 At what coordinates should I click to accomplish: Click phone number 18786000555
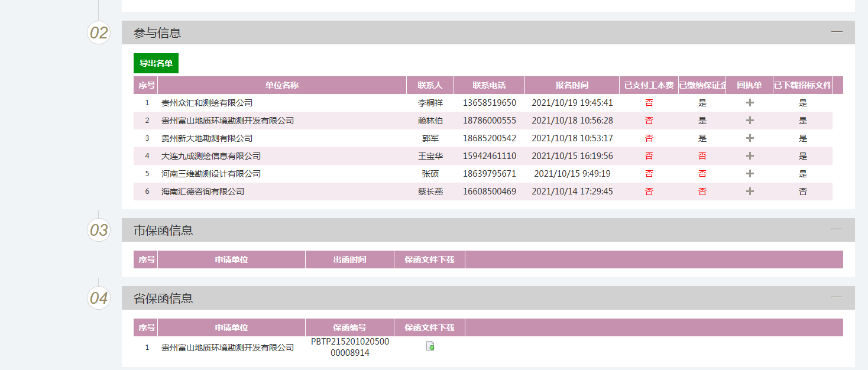pyautogui.click(x=490, y=121)
